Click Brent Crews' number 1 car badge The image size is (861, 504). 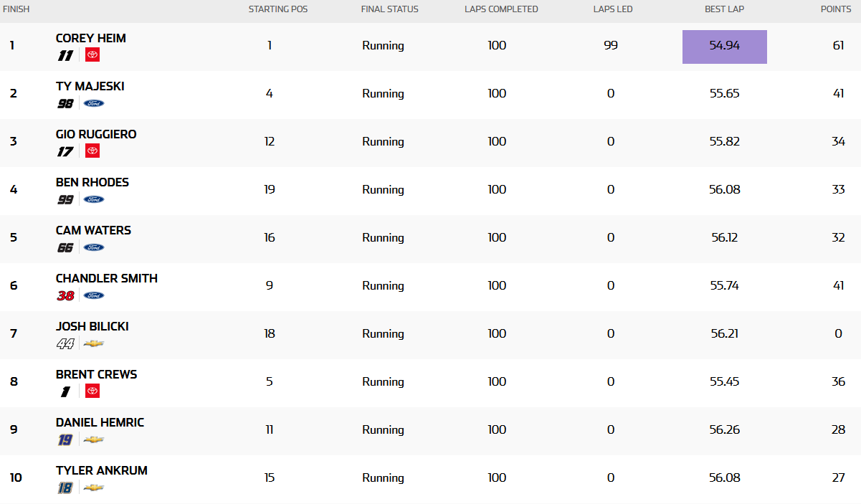(x=65, y=391)
